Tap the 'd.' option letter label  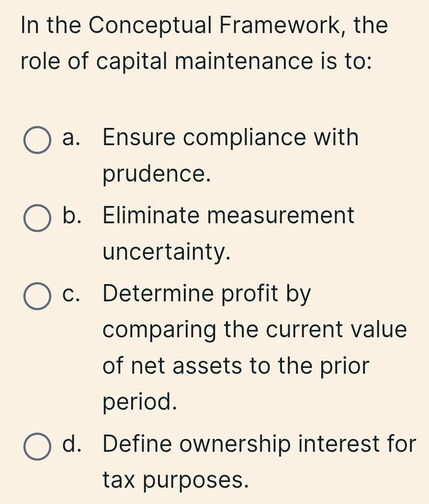tap(72, 444)
